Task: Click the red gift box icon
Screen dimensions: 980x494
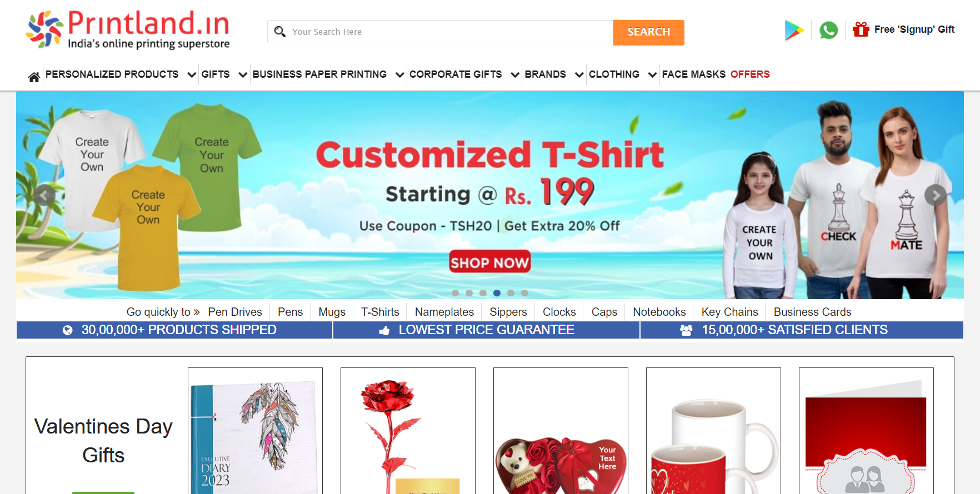Action: coord(861,29)
